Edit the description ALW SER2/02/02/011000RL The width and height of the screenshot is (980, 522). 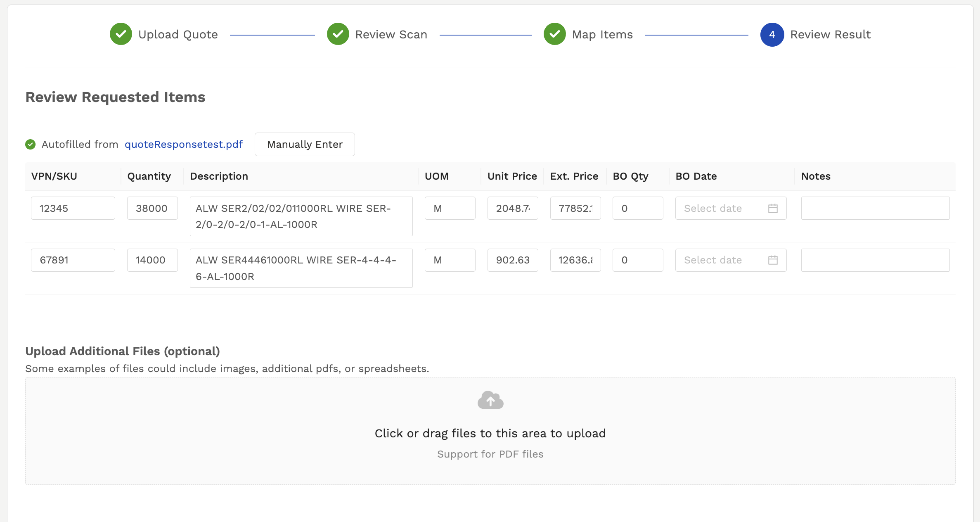pyautogui.click(x=301, y=216)
